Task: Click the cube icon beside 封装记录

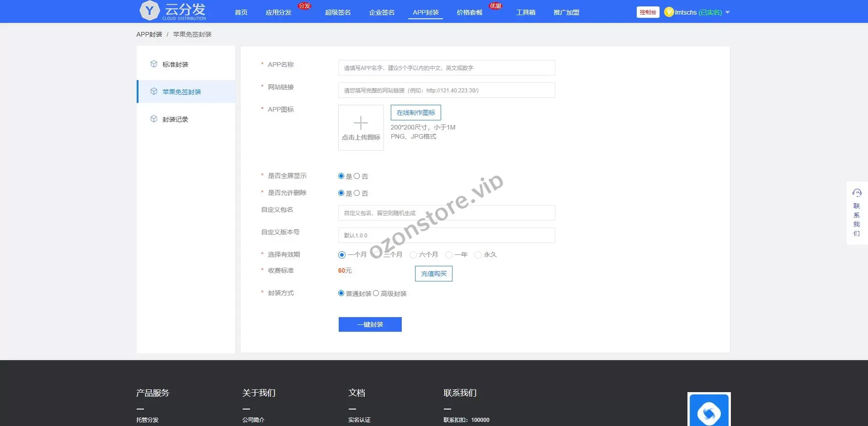Action: coord(154,119)
